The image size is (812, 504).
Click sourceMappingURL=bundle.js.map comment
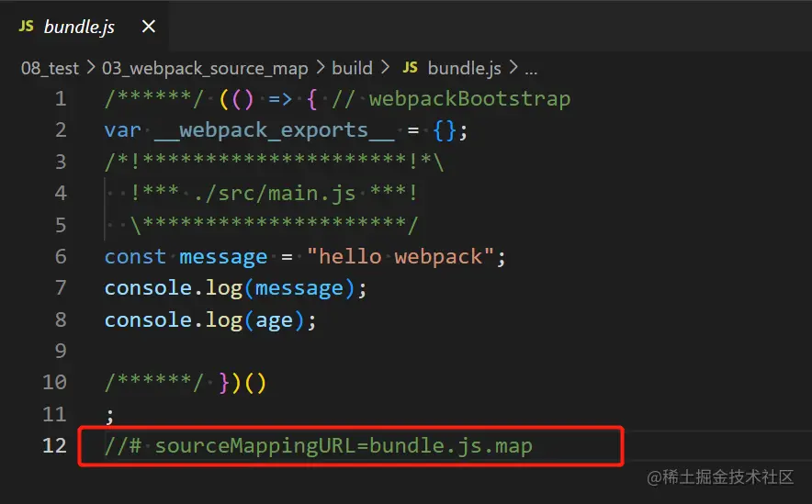pyautogui.click(x=344, y=446)
